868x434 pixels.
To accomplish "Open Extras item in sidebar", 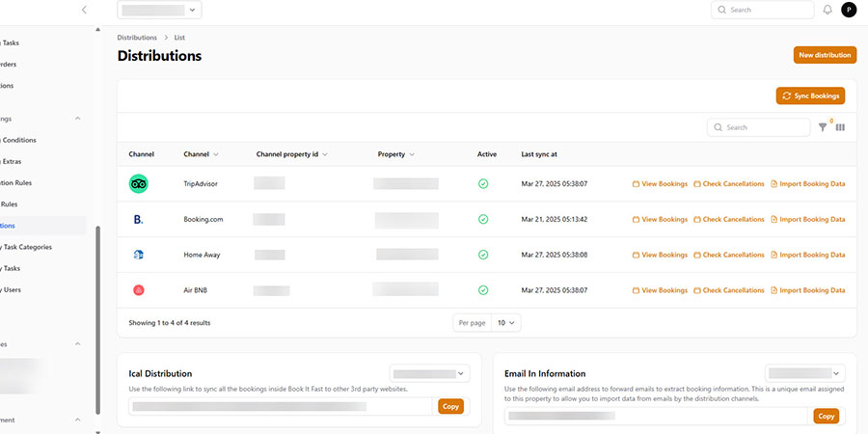I will tap(11, 162).
